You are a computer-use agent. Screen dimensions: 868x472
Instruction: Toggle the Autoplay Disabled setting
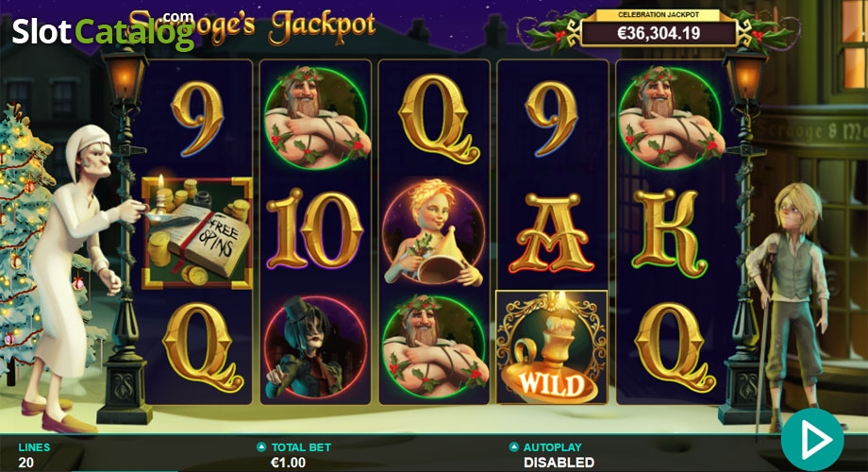(559, 462)
